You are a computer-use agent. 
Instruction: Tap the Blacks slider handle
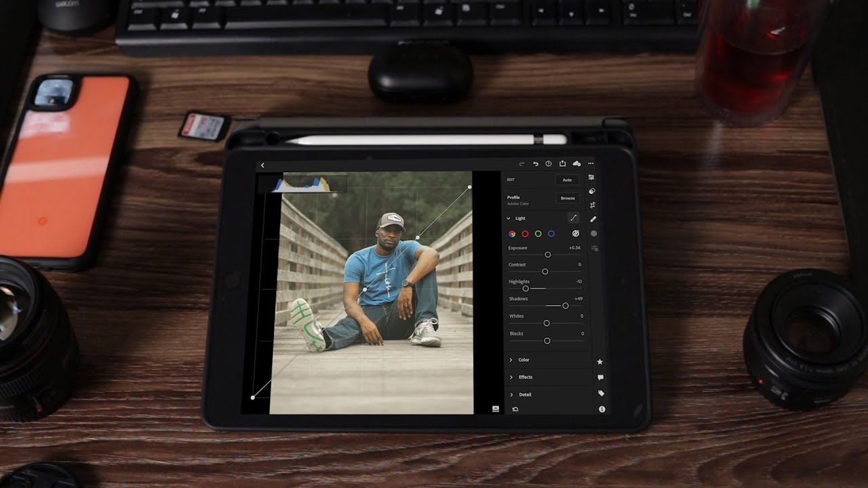547,341
